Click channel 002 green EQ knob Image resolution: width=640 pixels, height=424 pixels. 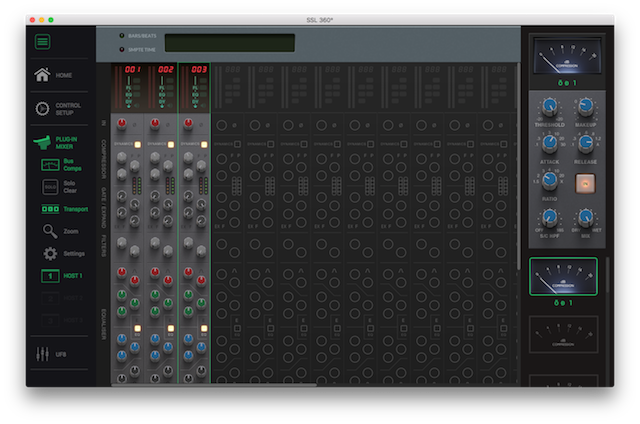(x=155, y=294)
